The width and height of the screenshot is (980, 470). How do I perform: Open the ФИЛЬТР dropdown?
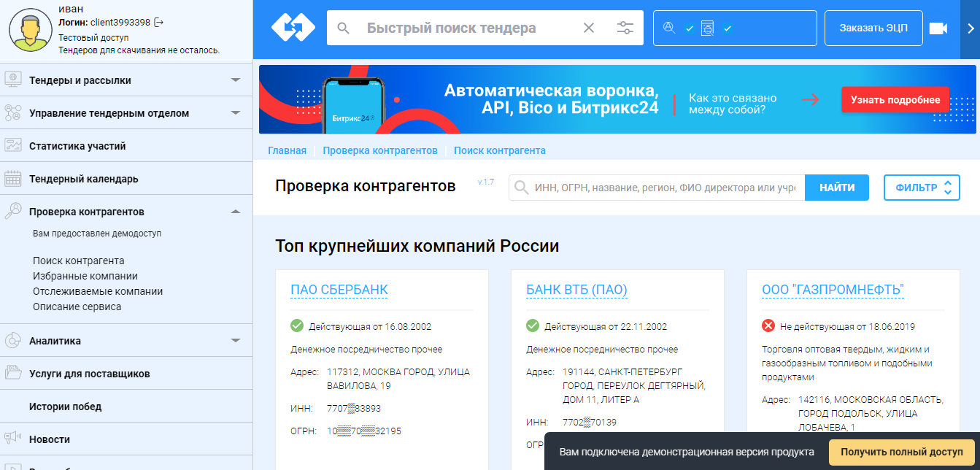922,188
